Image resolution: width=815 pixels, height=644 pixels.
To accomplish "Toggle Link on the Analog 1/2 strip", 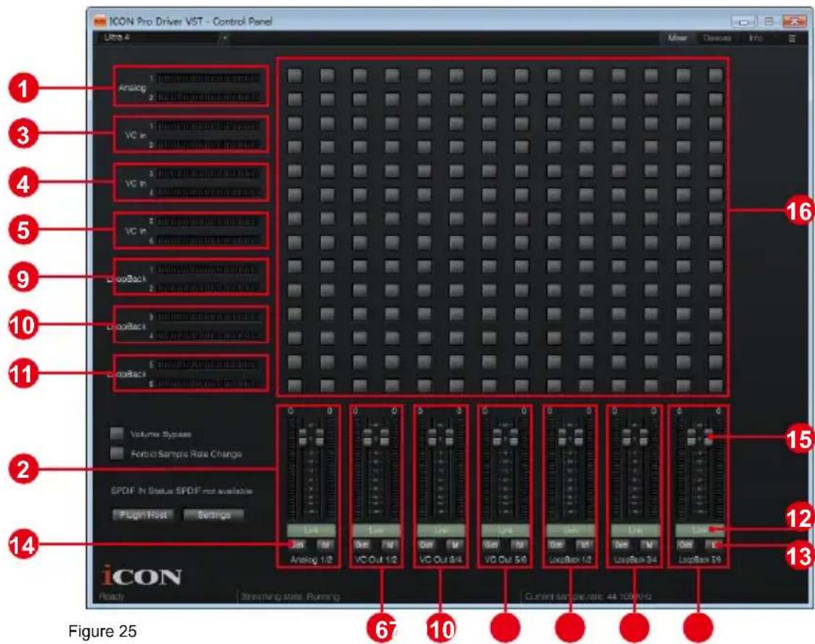I will [x=311, y=530].
